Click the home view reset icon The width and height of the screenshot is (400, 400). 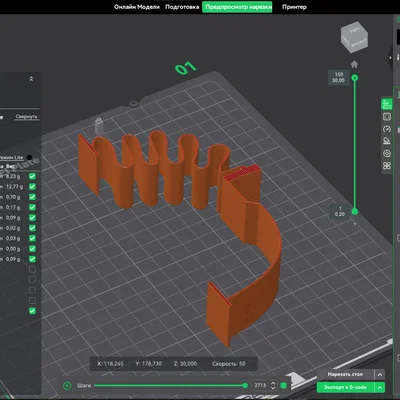(x=354, y=64)
